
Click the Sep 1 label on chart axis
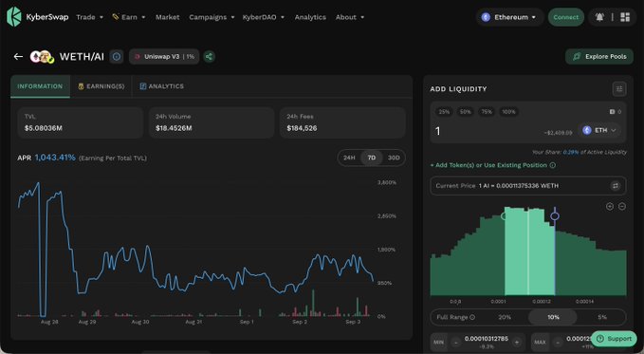[247, 322]
